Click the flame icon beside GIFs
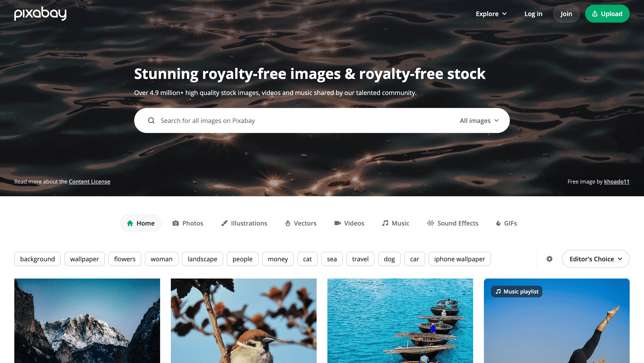 point(498,223)
